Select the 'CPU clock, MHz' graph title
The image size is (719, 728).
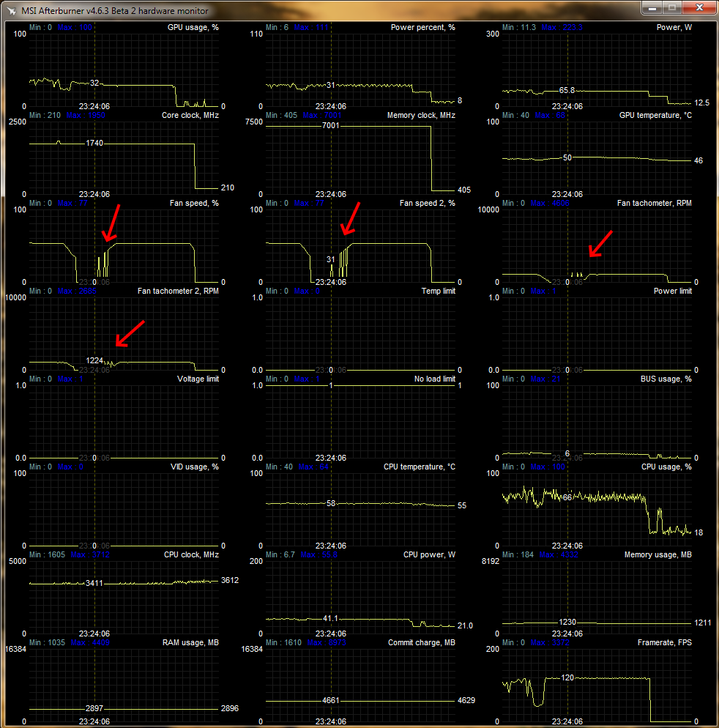[x=191, y=554]
